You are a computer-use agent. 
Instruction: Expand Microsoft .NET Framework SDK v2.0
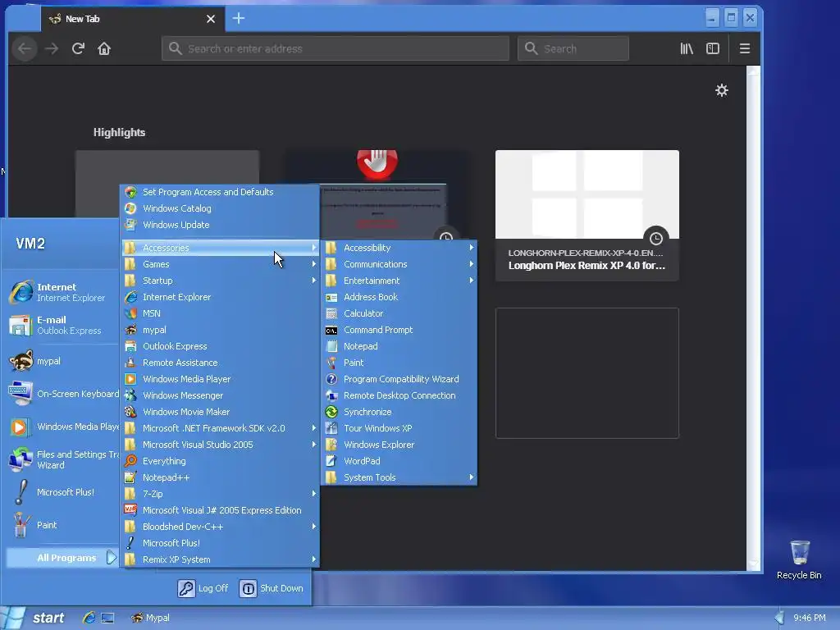click(220, 428)
